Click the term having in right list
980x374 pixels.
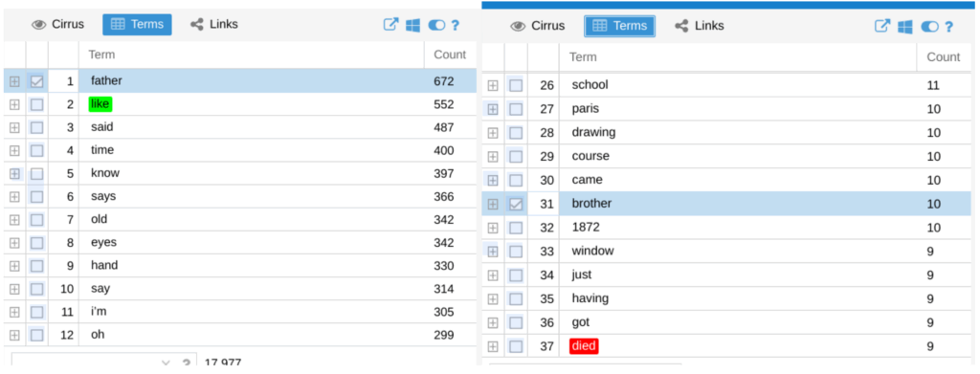tap(590, 298)
